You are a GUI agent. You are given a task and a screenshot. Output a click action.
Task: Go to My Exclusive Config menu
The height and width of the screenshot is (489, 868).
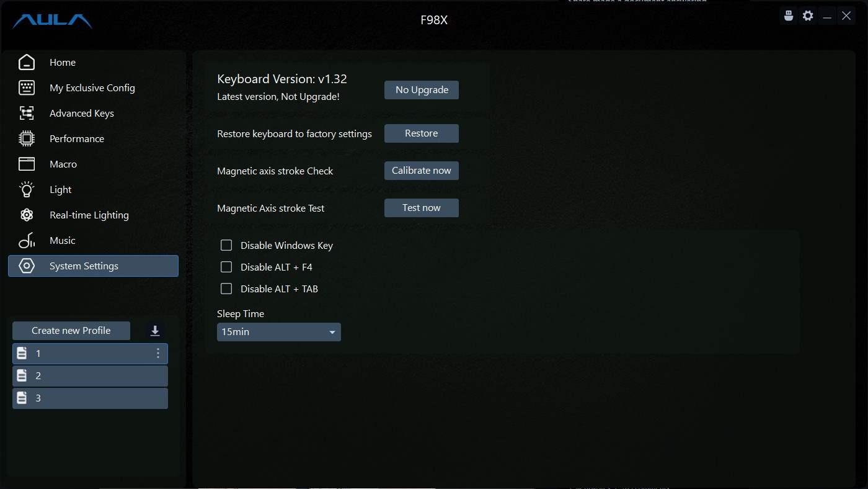click(93, 87)
